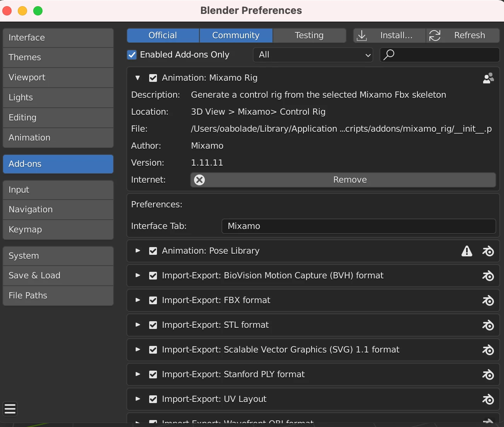The height and width of the screenshot is (427, 504).
Task: Click the X icon on Remove button
Action: 199,180
